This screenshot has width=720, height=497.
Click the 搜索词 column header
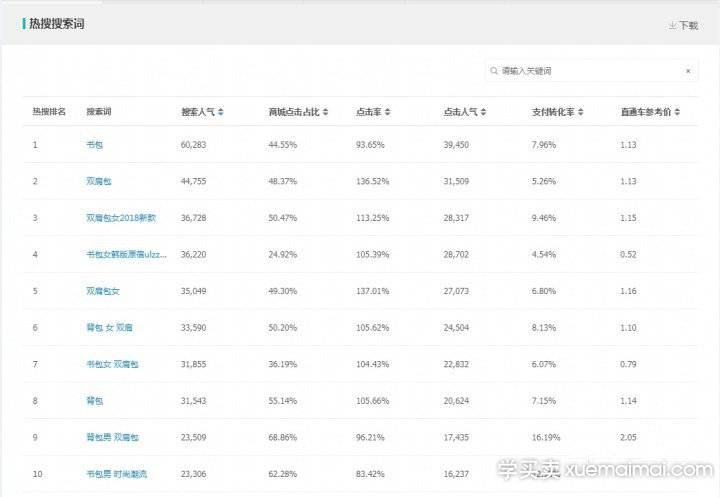point(99,112)
